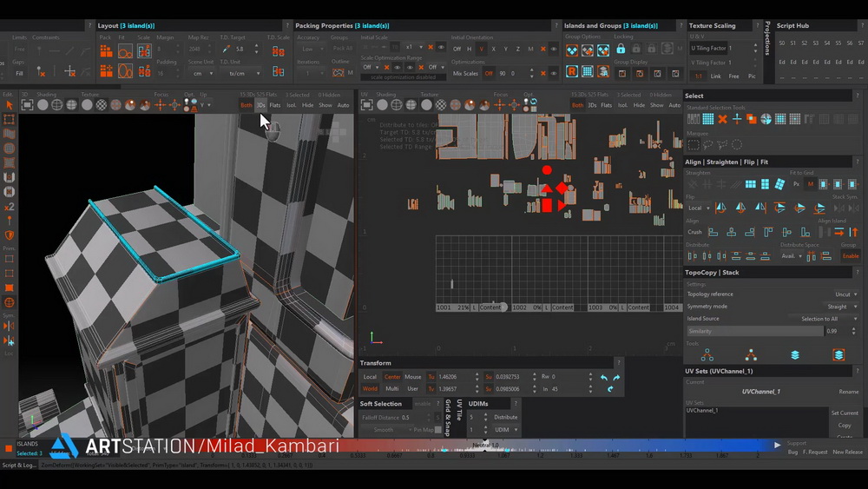The image size is (868, 489).
Task: Click the Fit islands icon in Layout
Action: pyautogui.click(x=125, y=51)
